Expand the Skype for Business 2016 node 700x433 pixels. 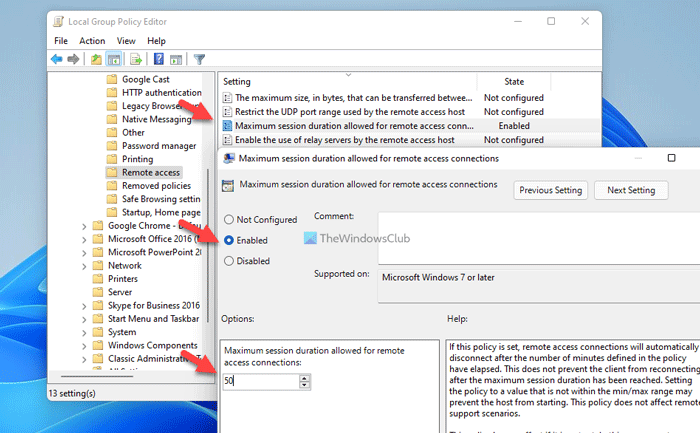(84, 306)
